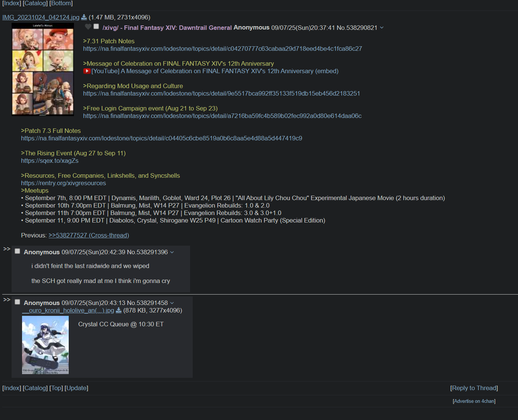Viewport: 518px width, 420px height.
Task: Download the IMG_20231024_042124.jpg file via its download icon
Action: (x=84, y=17)
